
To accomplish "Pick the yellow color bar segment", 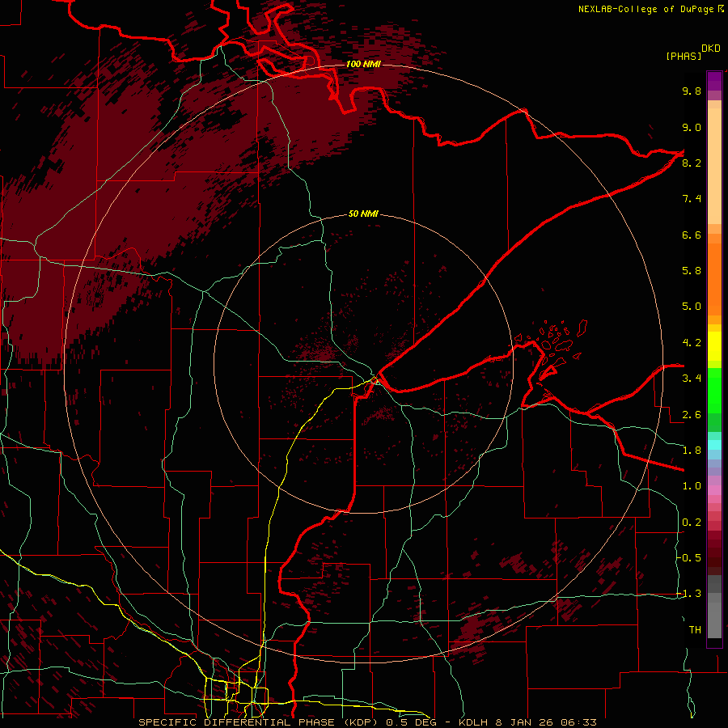I will 714,346.
